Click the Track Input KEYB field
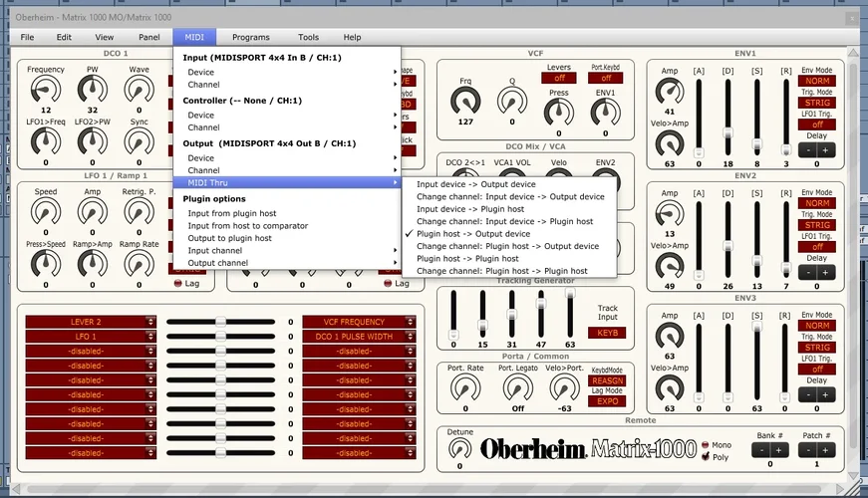The image size is (868, 498). point(606,333)
